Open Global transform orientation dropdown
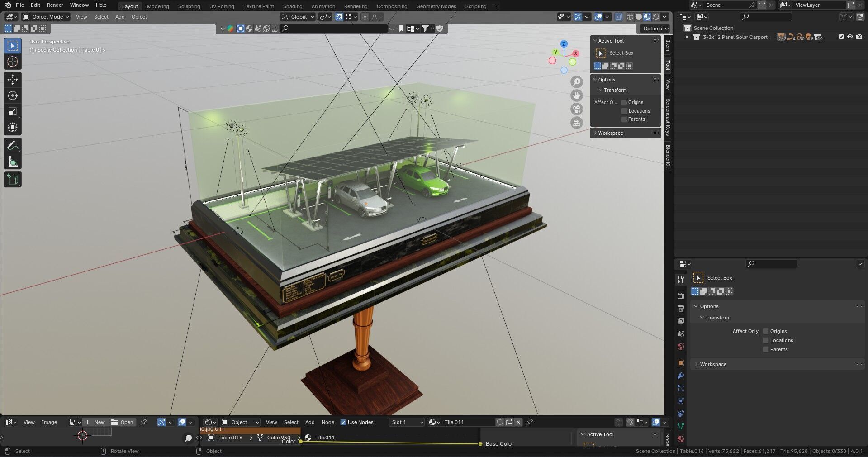 (x=298, y=17)
